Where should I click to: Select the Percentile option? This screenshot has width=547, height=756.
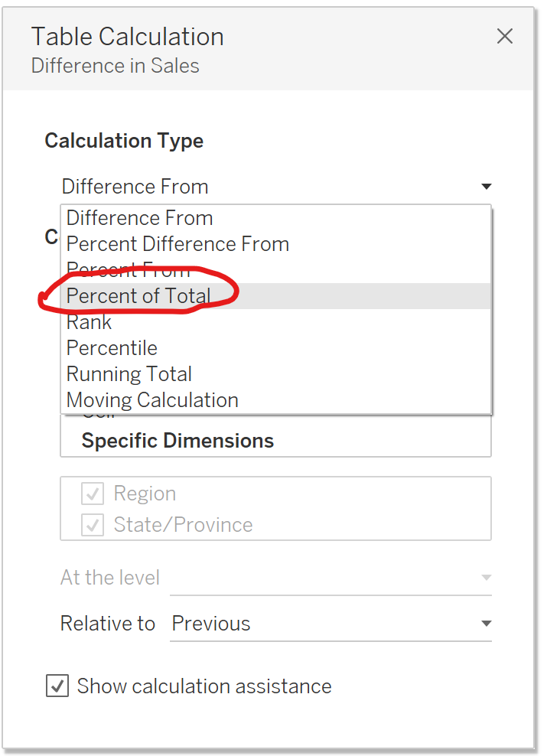(112, 348)
